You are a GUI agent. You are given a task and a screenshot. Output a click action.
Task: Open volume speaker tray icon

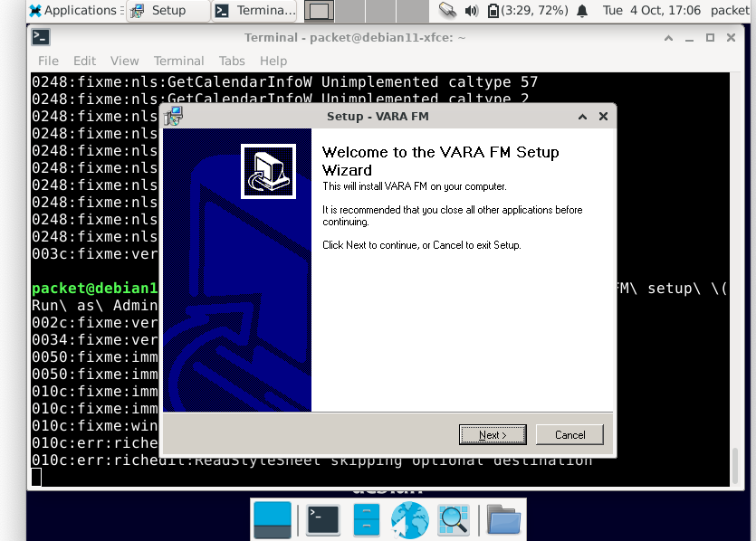tap(471, 11)
